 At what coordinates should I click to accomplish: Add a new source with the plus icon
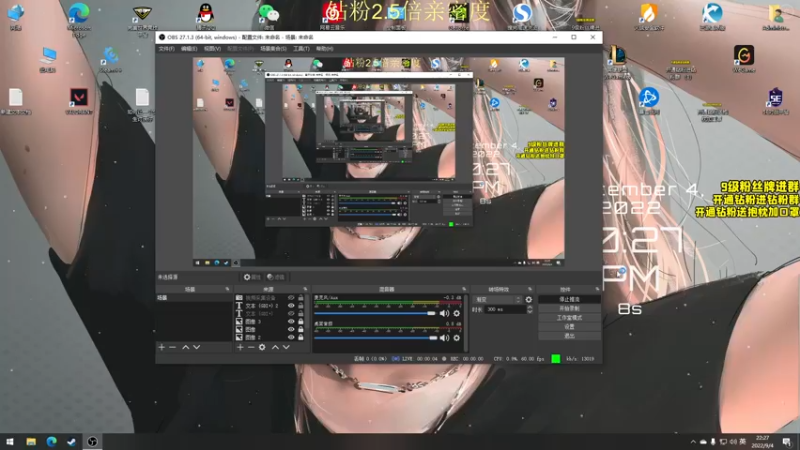tap(240, 347)
